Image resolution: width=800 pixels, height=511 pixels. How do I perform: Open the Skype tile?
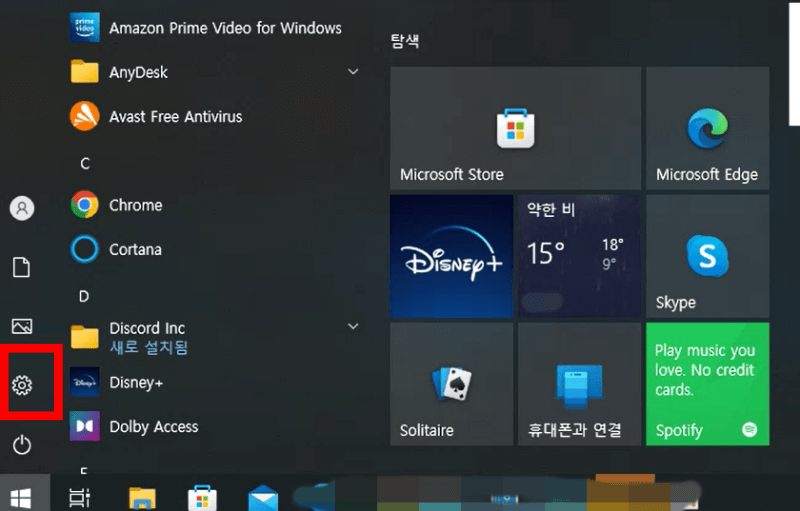pos(708,257)
